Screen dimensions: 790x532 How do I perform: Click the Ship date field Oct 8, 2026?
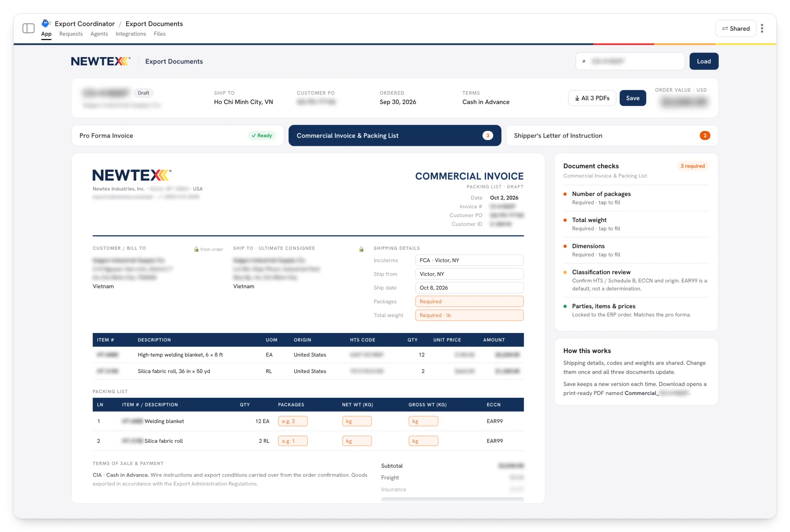(469, 288)
